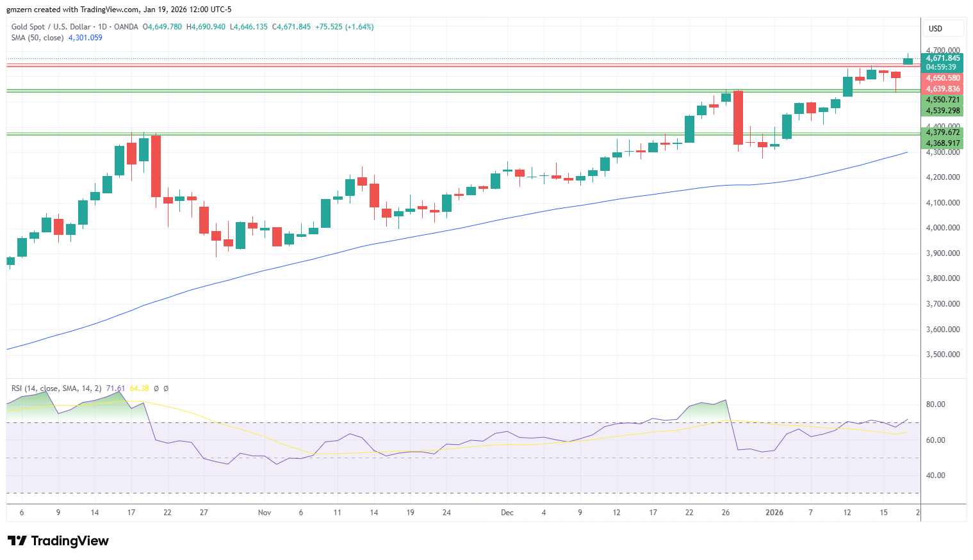Click the 4,200.000 price axis label
Viewport: 973px width, 560px height.
point(943,177)
